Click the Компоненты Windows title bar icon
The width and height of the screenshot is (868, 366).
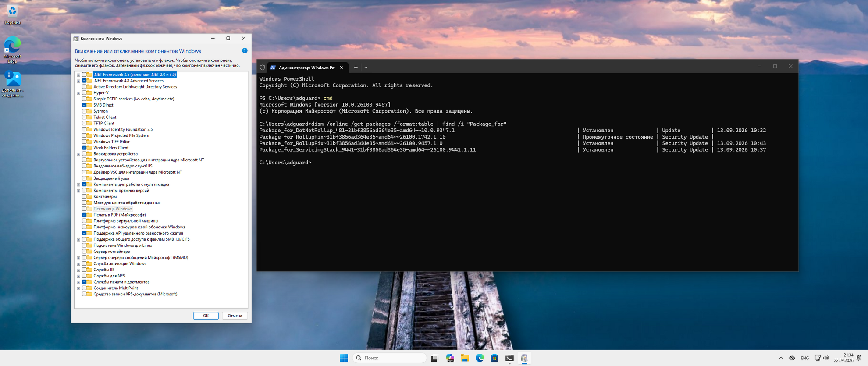[76, 39]
